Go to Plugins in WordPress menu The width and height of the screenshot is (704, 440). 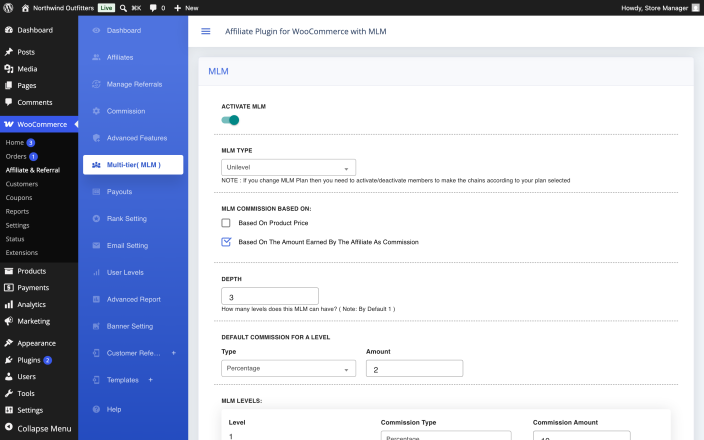point(39,360)
